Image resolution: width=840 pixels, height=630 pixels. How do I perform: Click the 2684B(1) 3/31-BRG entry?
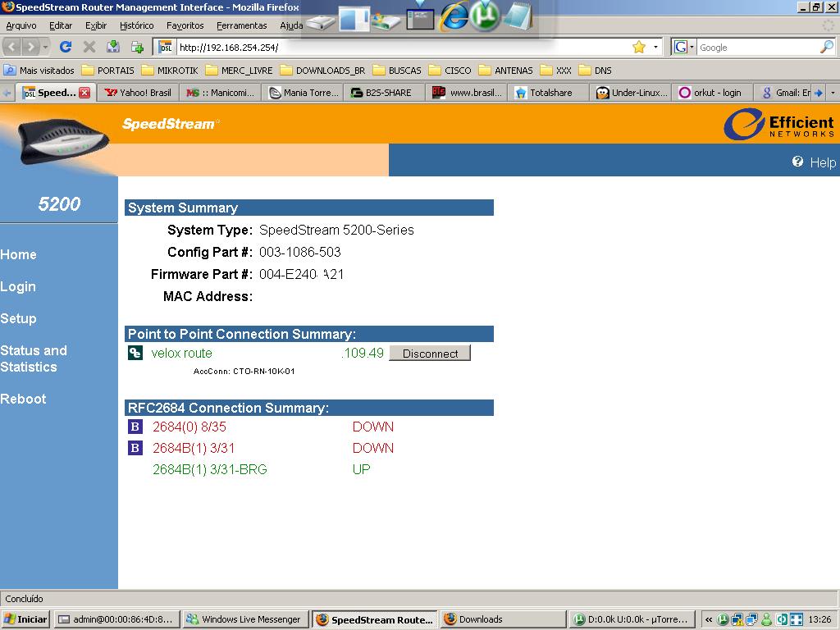click(x=209, y=469)
